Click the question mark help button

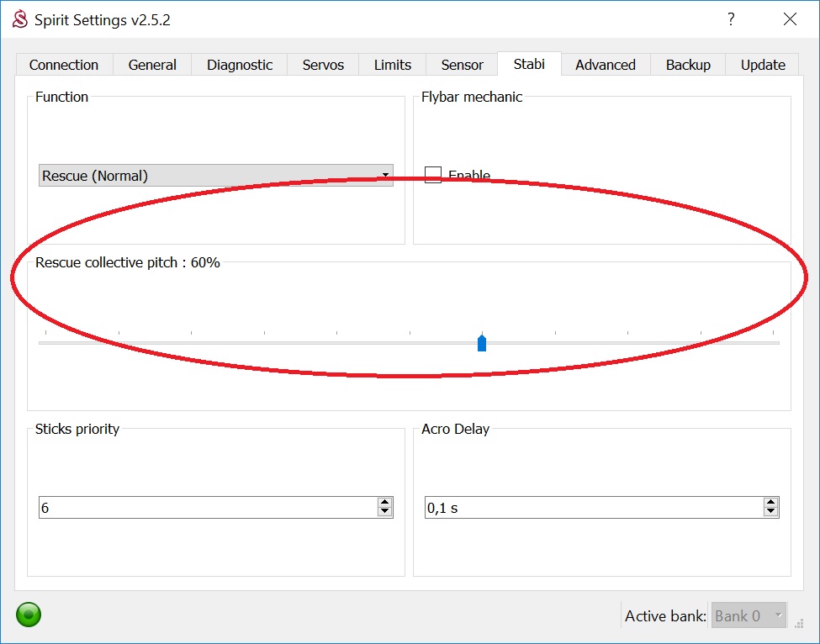(731, 19)
